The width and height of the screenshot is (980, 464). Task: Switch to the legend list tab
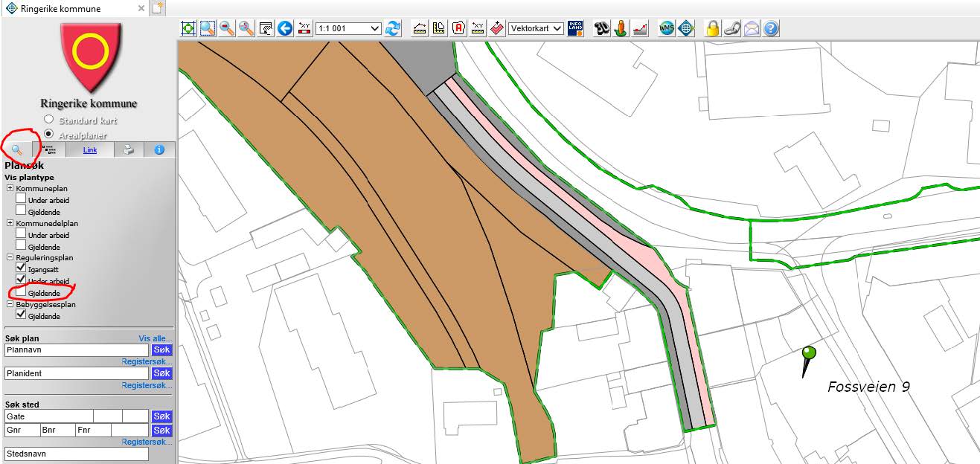[49, 149]
